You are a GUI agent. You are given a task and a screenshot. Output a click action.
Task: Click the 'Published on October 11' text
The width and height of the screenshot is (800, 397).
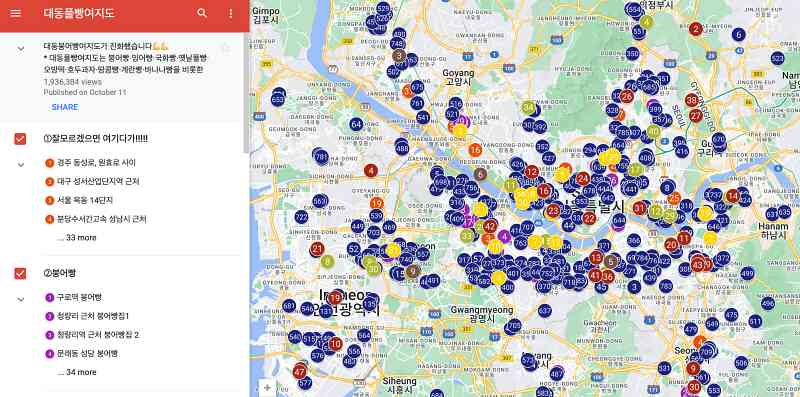point(85,92)
